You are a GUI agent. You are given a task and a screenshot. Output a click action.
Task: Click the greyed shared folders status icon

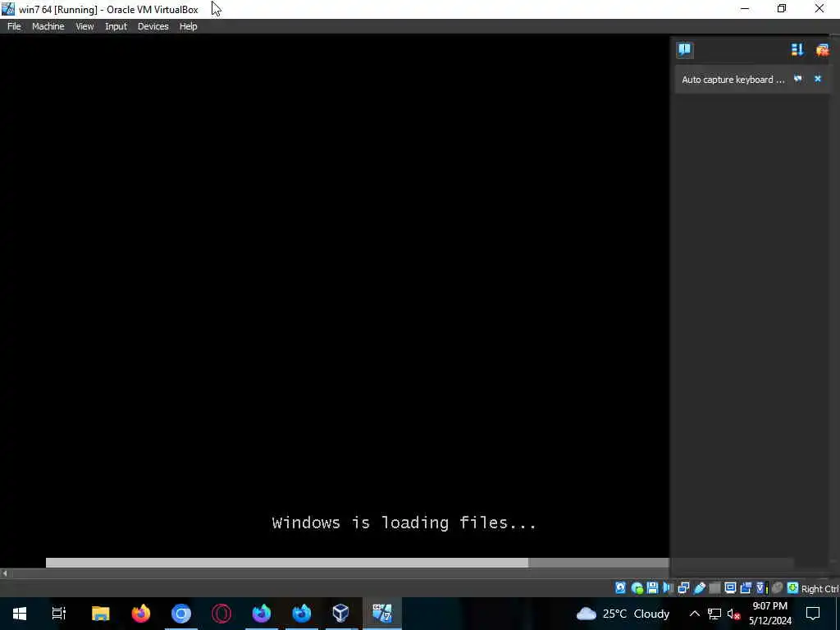tap(714, 588)
